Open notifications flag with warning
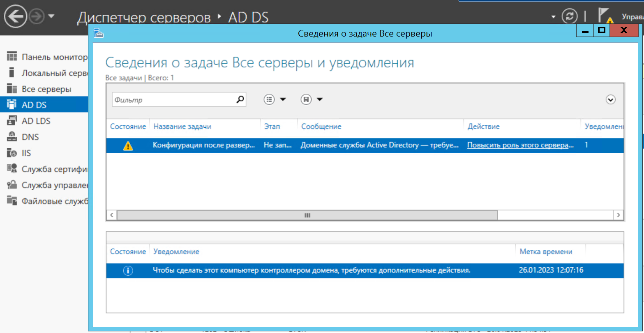 [x=605, y=16]
